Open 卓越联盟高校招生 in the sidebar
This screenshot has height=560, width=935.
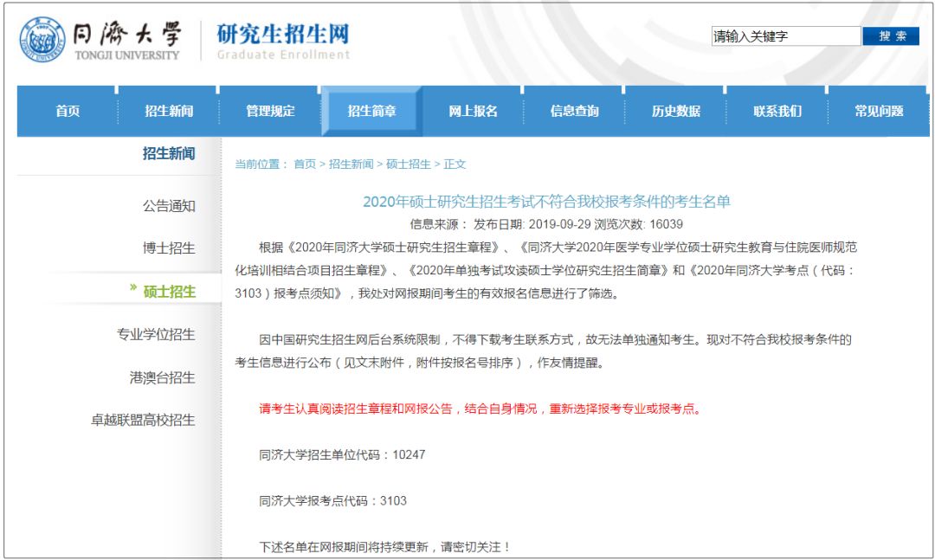coord(143,421)
